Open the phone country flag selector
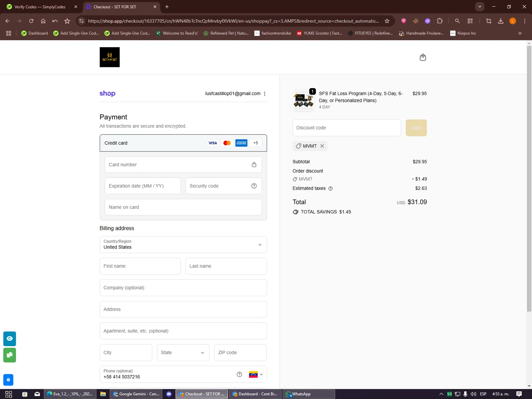This screenshot has width=532, height=399. click(256, 375)
